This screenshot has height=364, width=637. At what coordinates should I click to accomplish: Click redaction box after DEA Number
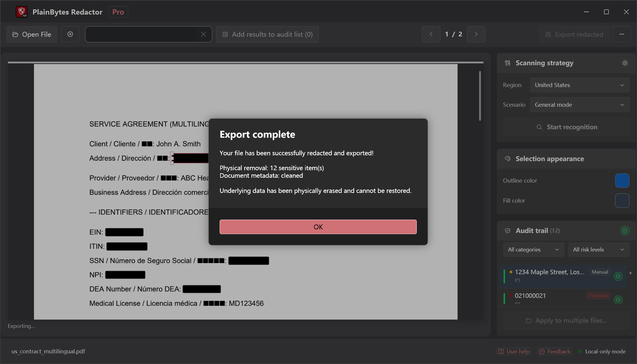pos(202,289)
